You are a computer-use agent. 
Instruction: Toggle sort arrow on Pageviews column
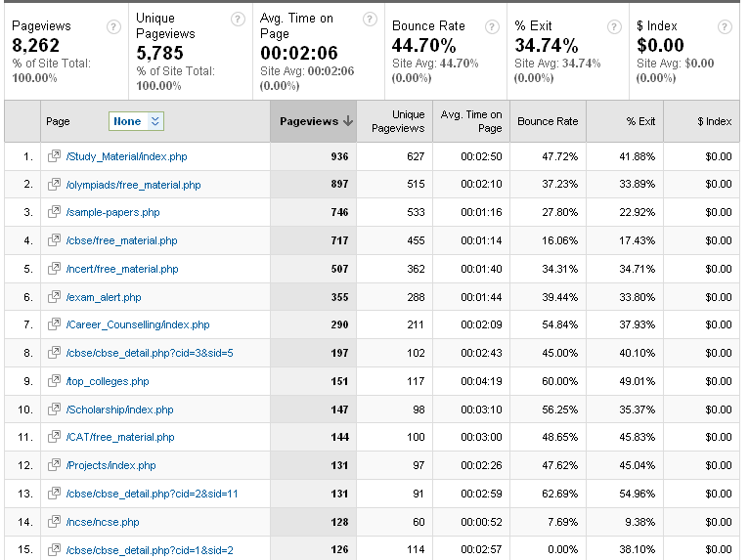point(348,121)
